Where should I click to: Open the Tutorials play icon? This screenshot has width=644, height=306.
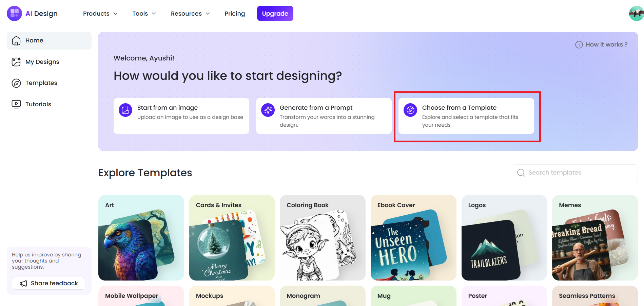pos(16,104)
